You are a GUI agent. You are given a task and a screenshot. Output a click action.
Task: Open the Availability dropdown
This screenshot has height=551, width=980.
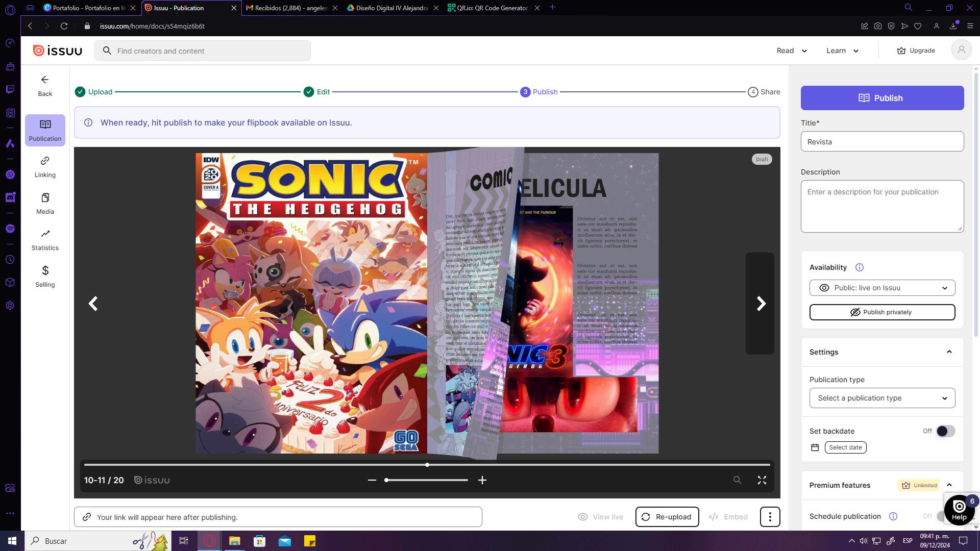click(881, 288)
